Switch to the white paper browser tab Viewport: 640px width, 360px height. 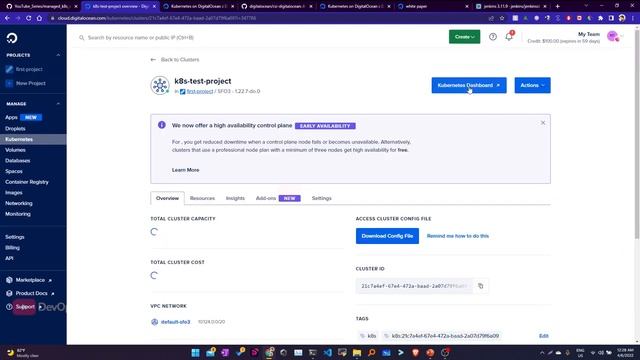point(432,6)
